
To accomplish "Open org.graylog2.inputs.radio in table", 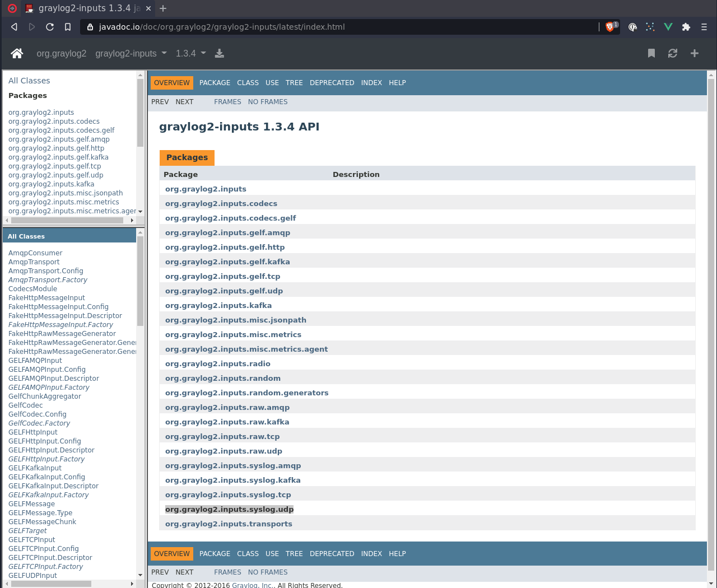I will [x=217, y=364].
